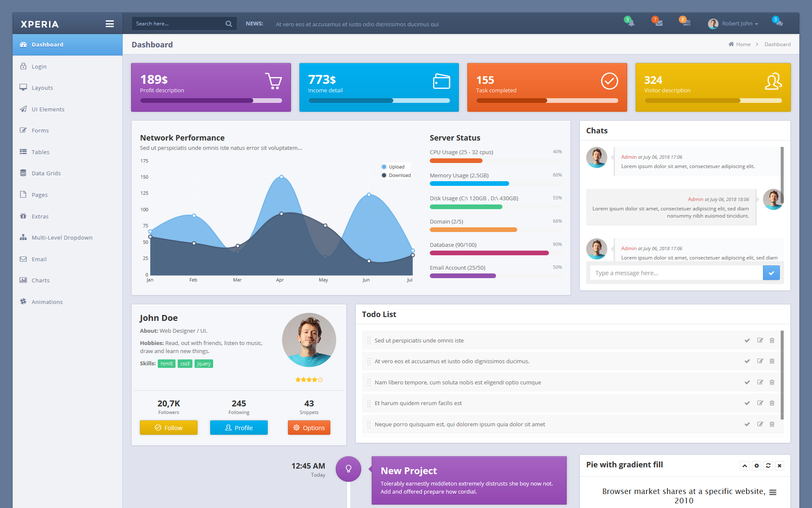Open the Extras sidebar item
Screen dimensions: 812x508
pos(68,216)
